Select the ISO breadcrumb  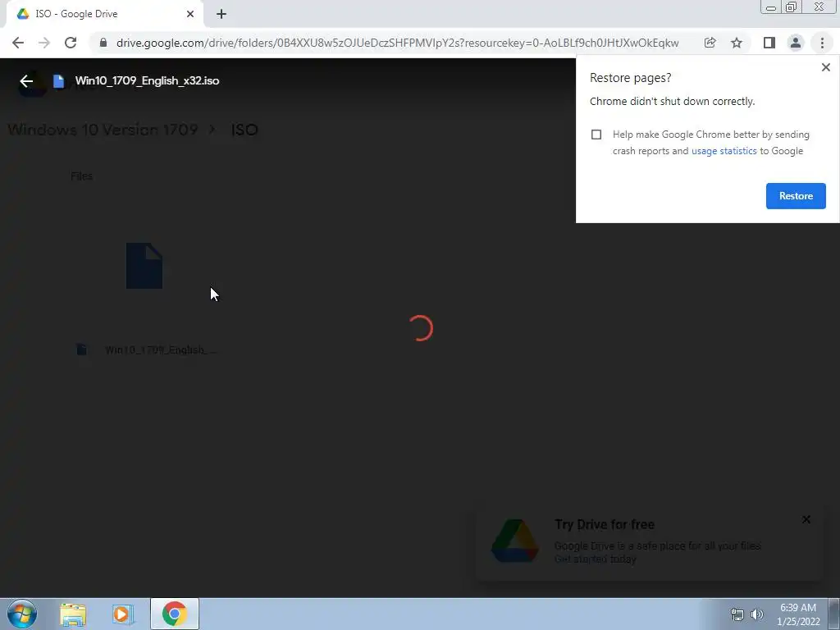click(244, 130)
